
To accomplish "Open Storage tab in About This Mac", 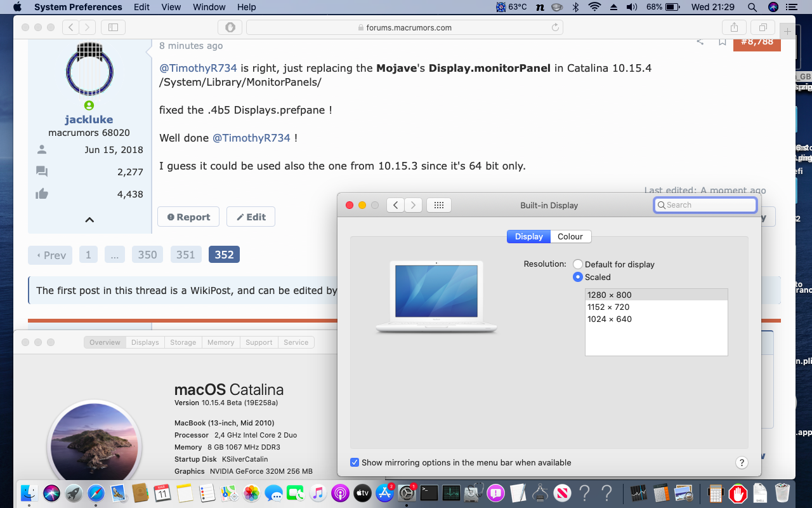I will coord(183,342).
